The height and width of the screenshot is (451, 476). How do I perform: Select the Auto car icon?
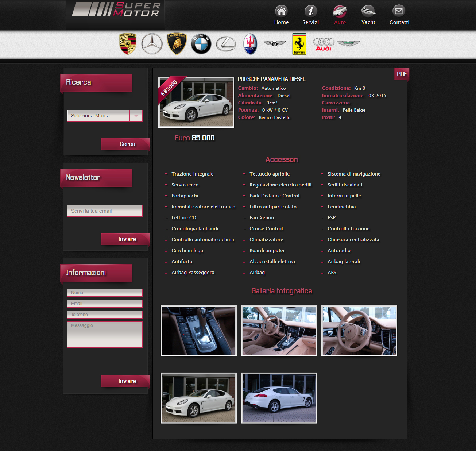coord(340,11)
